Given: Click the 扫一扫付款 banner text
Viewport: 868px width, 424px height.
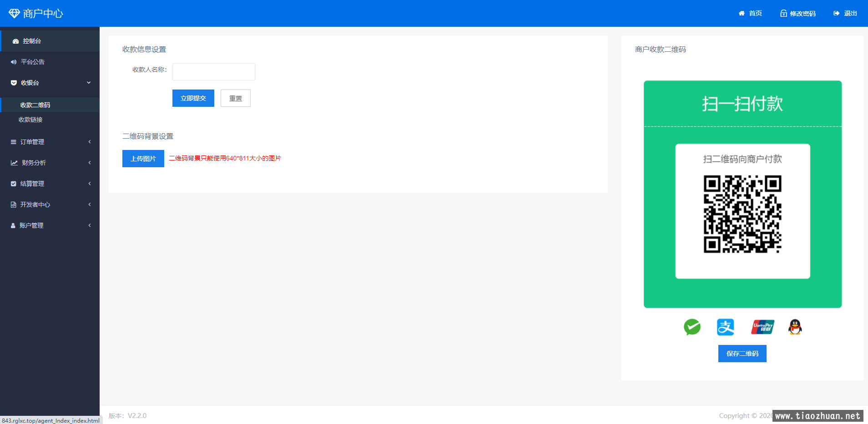Looking at the screenshot, I should pyautogui.click(x=742, y=104).
